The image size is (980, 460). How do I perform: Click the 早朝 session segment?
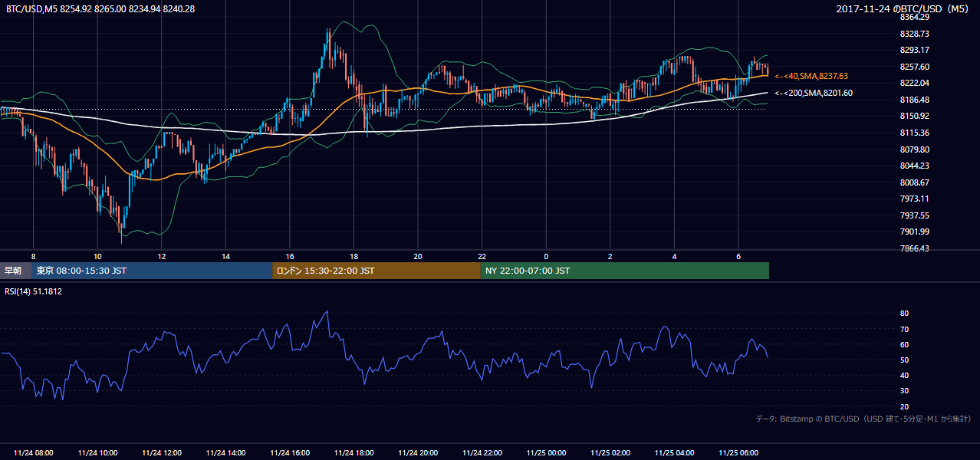(16, 271)
